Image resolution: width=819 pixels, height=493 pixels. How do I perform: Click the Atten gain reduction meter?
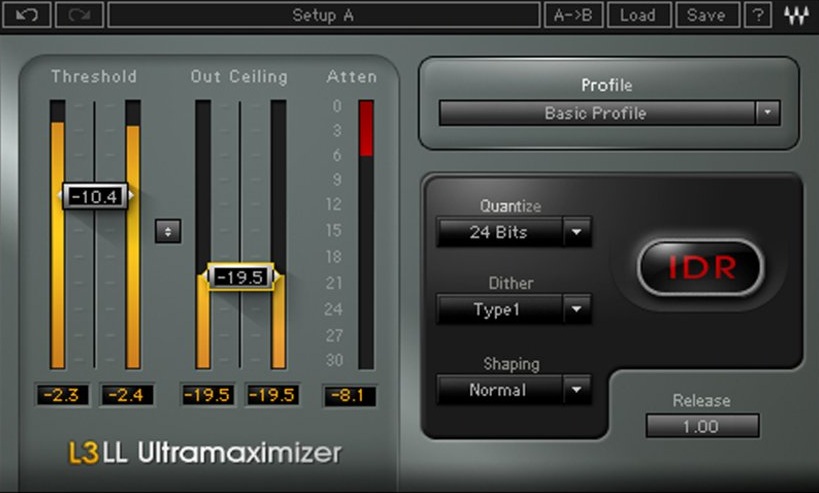click(x=366, y=235)
